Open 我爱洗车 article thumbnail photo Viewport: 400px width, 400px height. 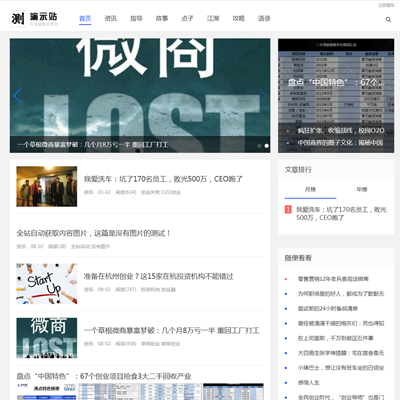click(x=47, y=186)
